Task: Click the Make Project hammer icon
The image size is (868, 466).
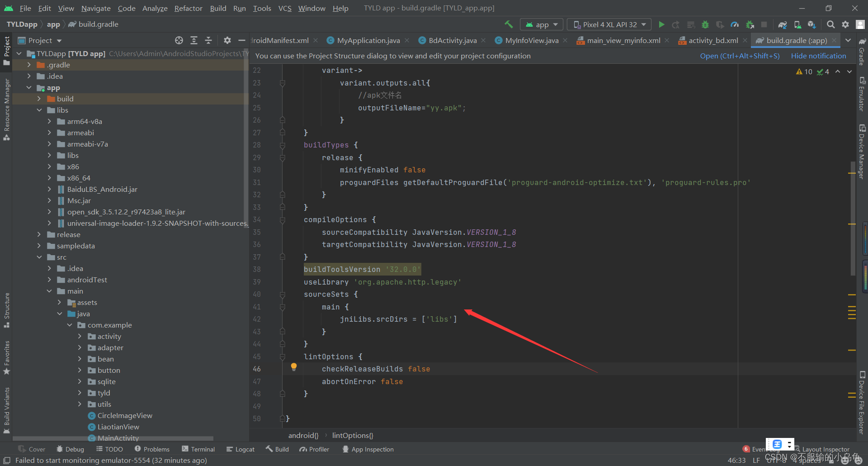Action: [x=509, y=24]
